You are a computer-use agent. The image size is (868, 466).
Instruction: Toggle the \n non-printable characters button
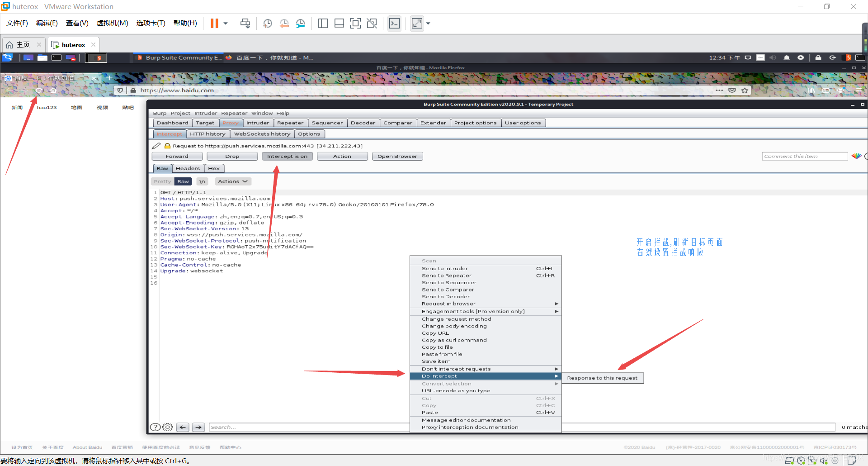(202, 181)
